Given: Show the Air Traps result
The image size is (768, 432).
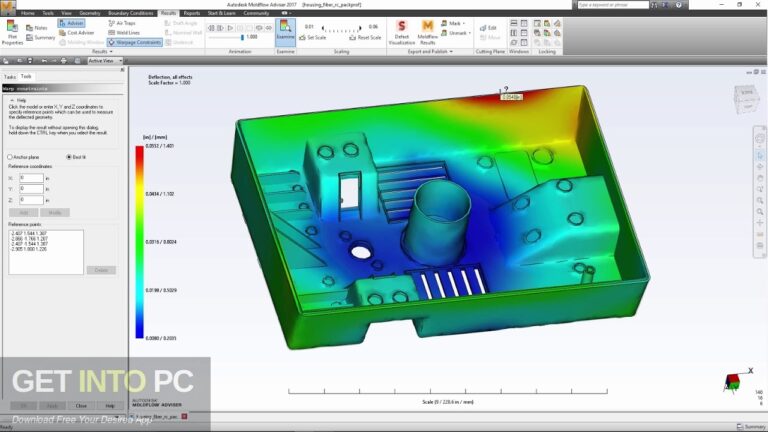Looking at the screenshot, I should [122, 23].
